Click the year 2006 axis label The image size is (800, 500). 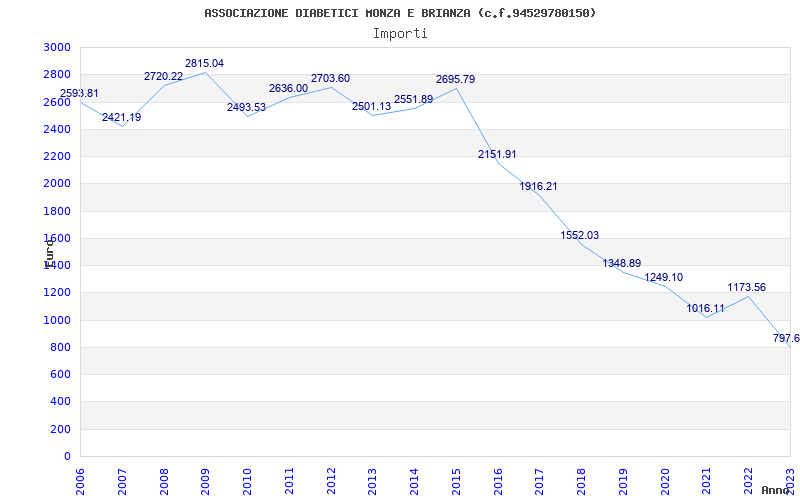[80, 481]
